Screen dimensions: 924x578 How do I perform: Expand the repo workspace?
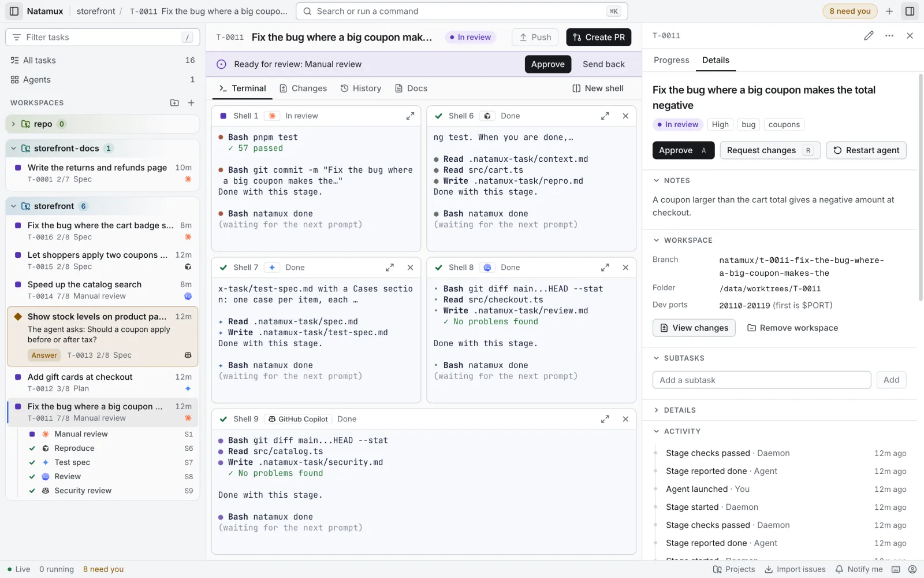[x=13, y=124]
